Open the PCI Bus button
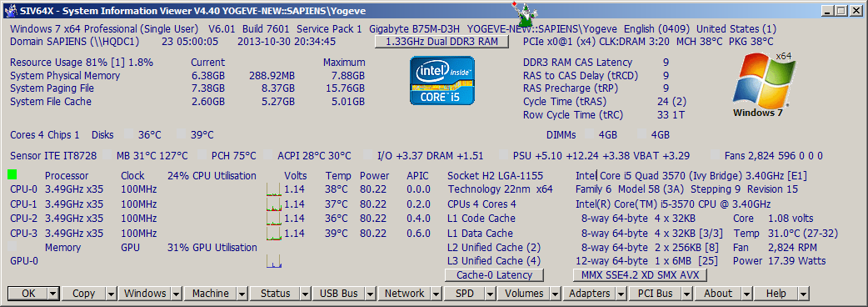868x307 pixels. (655, 294)
